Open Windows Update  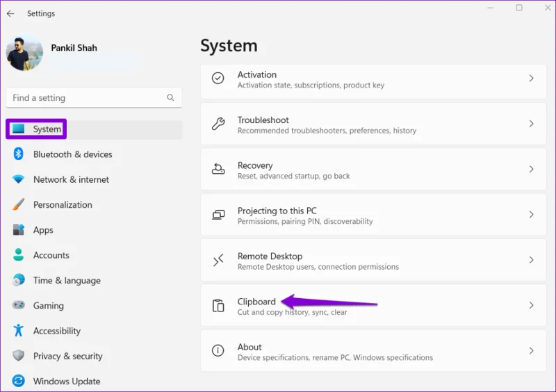tap(94, 381)
